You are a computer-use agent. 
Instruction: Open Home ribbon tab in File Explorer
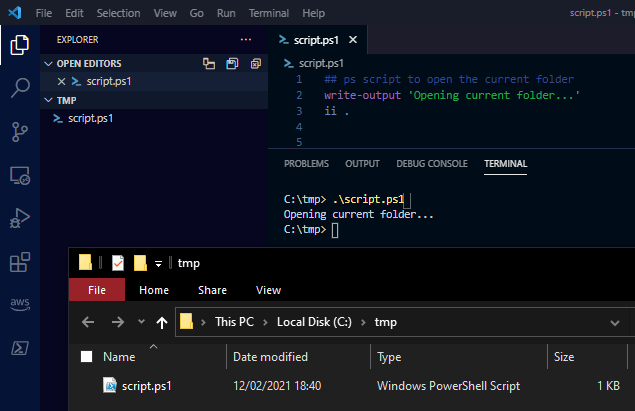pos(153,290)
